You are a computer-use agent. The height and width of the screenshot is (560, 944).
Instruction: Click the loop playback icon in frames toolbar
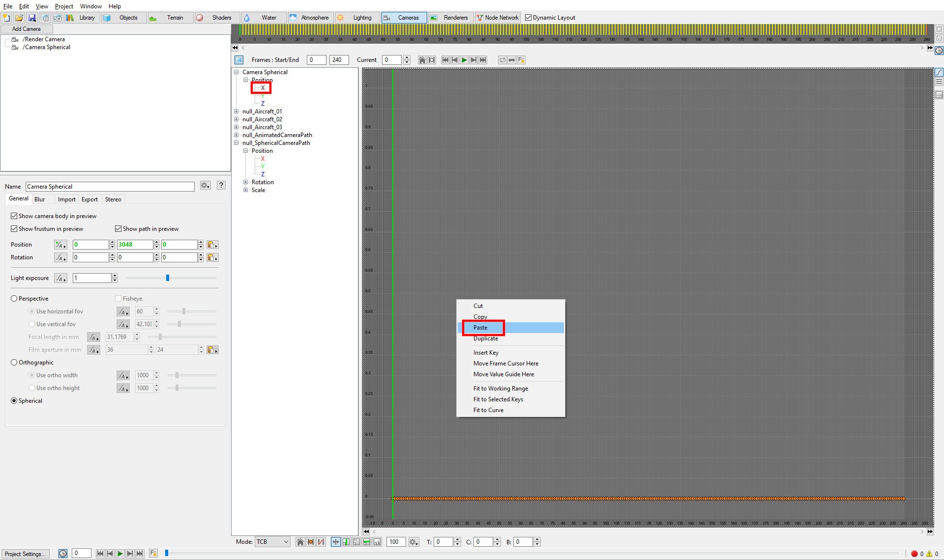click(x=502, y=60)
